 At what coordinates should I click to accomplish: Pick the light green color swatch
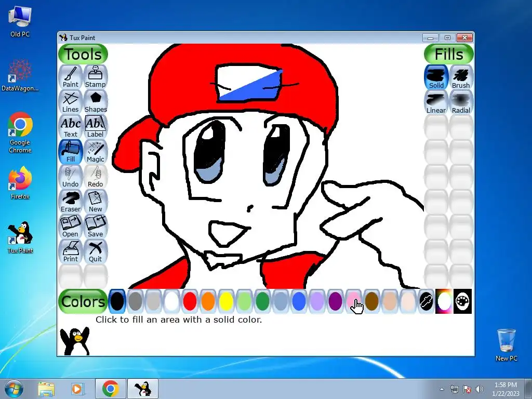[x=244, y=301]
